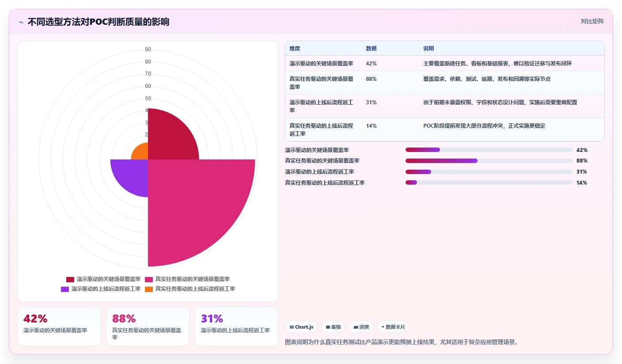Toggle the crimson 演示驱动的关键场景覆盖率 legend swatch
This screenshot has width=622, height=364.
(x=70, y=279)
